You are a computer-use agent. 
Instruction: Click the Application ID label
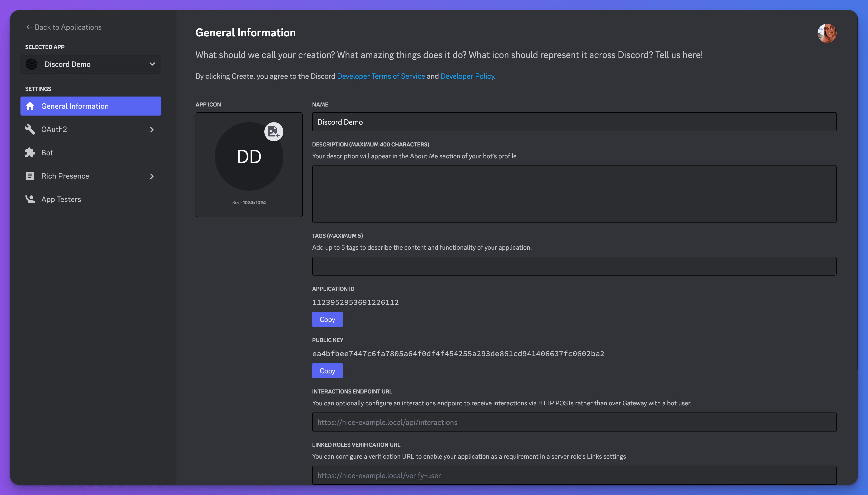(333, 289)
